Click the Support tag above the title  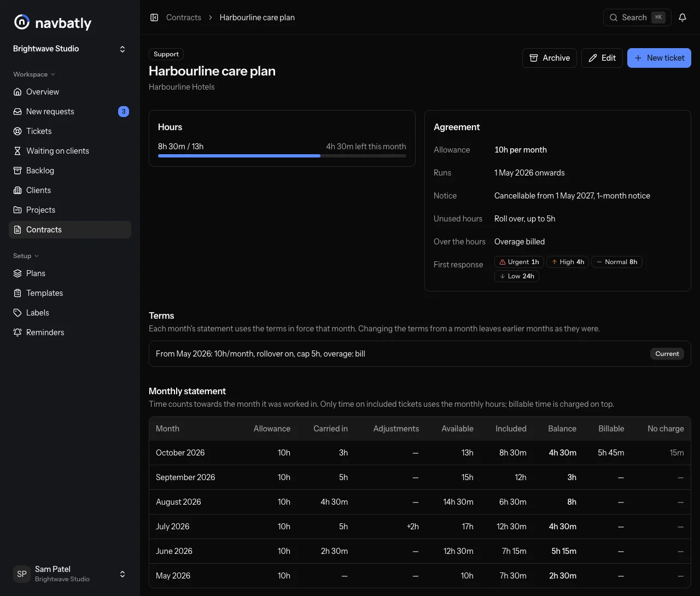[166, 54]
